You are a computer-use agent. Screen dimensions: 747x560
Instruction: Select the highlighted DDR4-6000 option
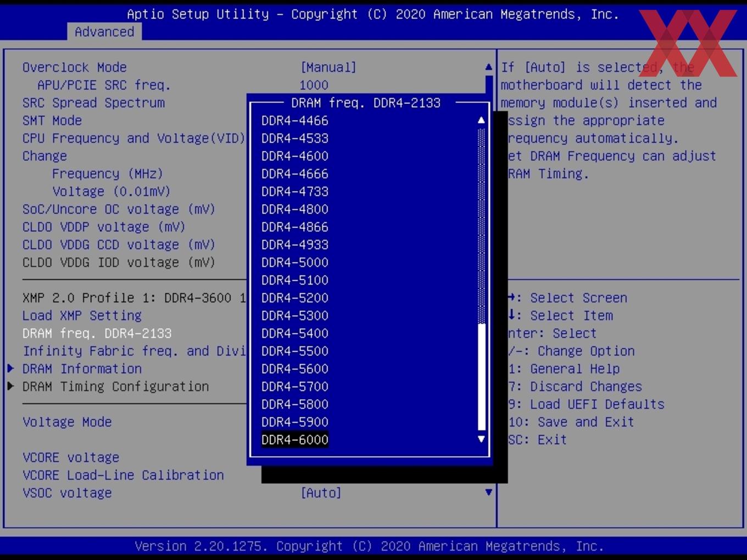(x=295, y=440)
